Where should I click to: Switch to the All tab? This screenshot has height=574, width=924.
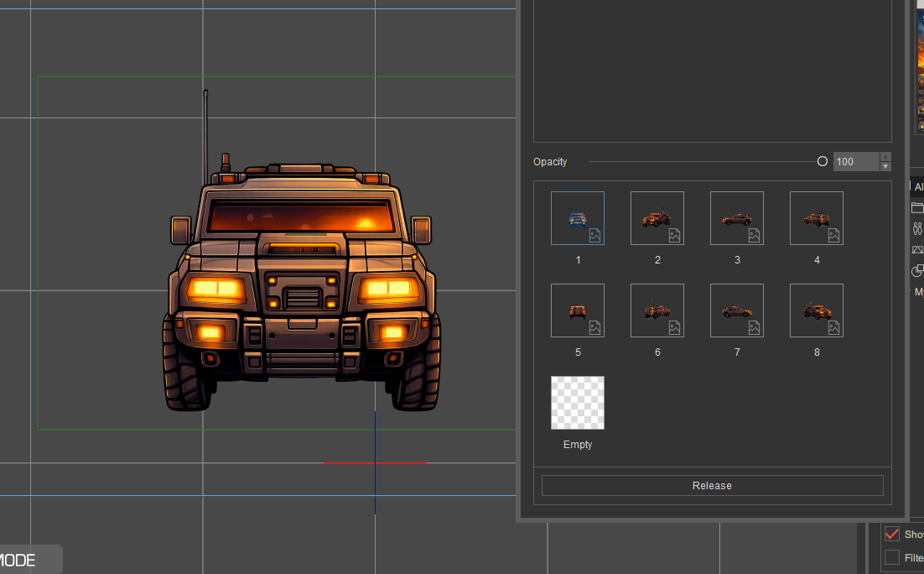[918, 187]
